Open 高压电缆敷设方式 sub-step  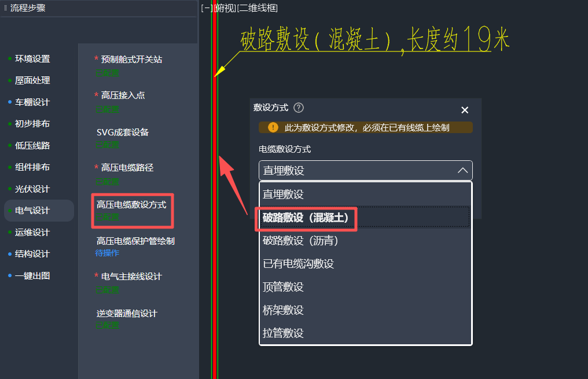point(131,204)
